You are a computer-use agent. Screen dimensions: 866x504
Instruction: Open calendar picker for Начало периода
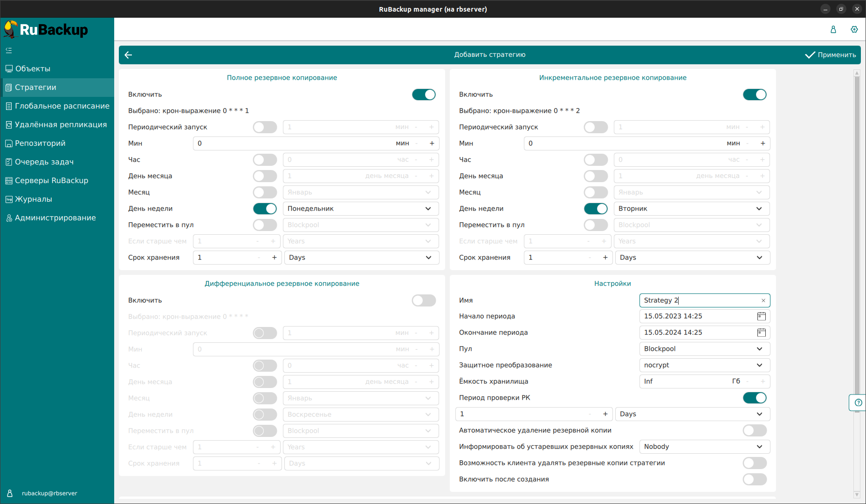(761, 316)
